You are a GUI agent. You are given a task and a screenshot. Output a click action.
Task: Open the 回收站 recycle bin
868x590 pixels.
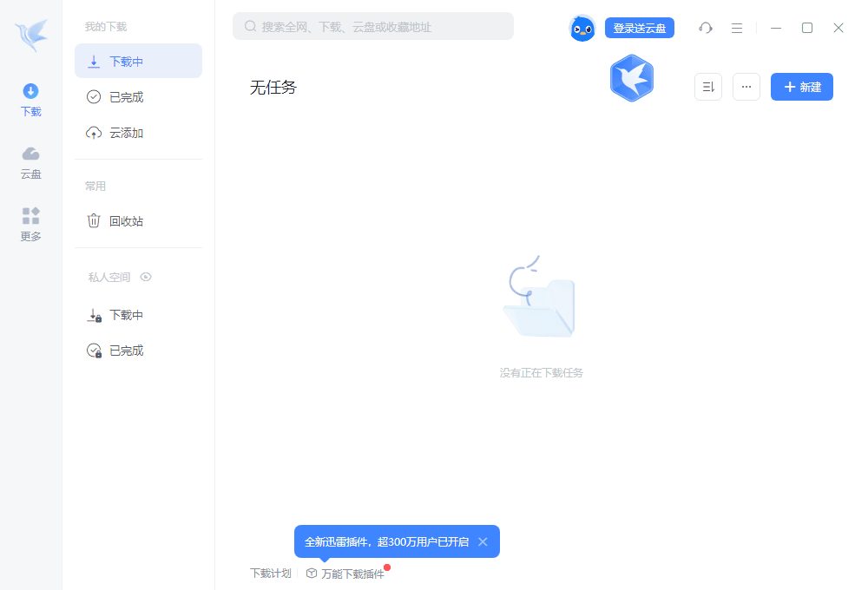(138, 221)
